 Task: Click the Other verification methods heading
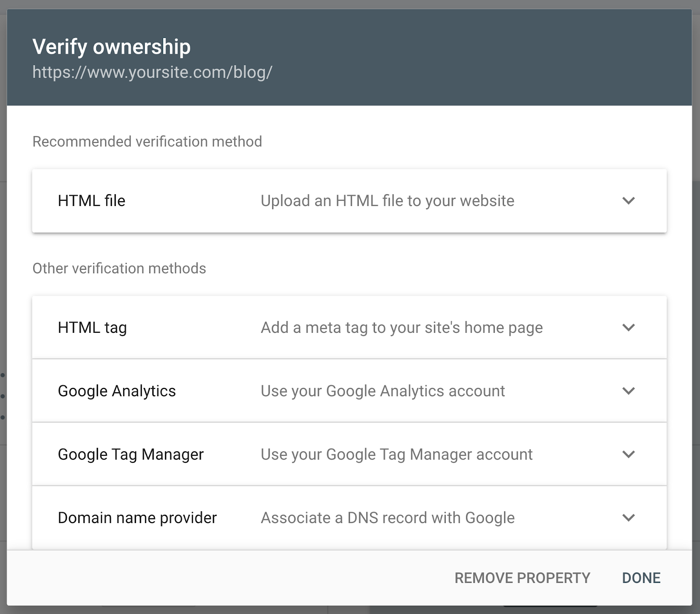click(x=119, y=269)
